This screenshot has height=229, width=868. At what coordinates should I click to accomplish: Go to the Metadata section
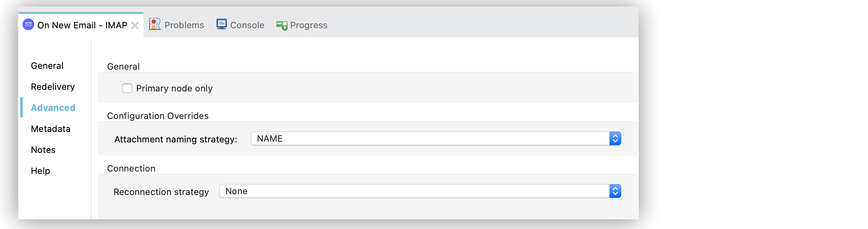(51, 129)
